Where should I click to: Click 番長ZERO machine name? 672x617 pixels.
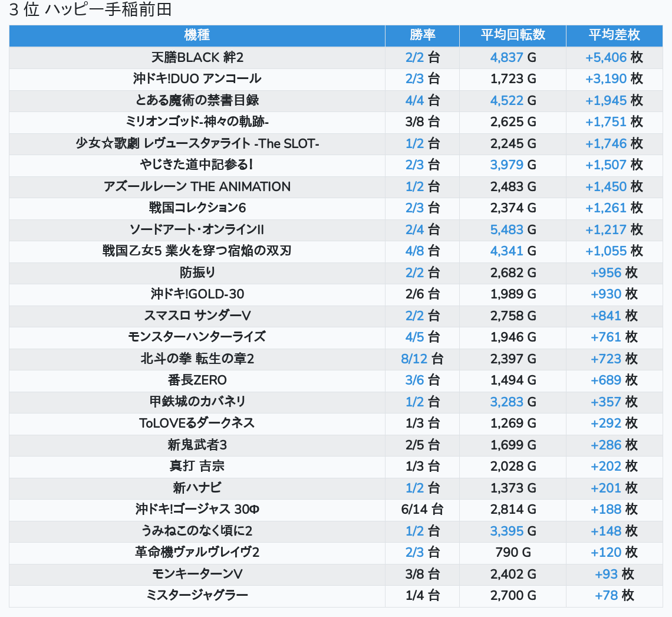pos(197,380)
